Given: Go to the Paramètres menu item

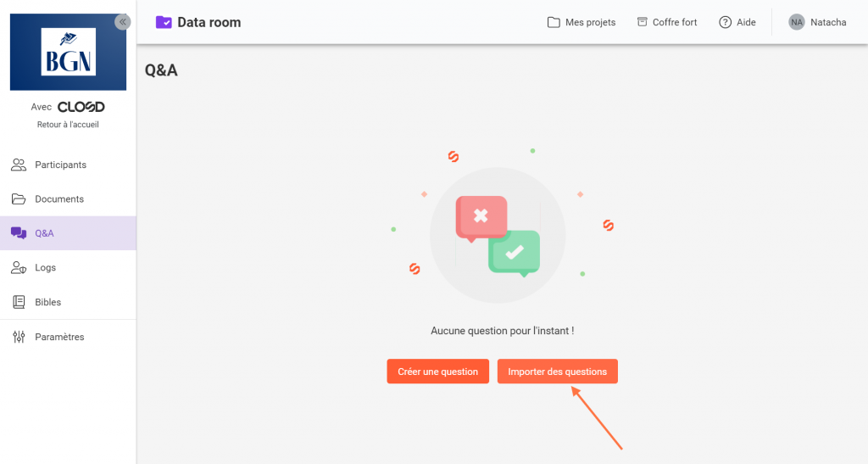Looking at the screenshot, I should pos(59,337).
